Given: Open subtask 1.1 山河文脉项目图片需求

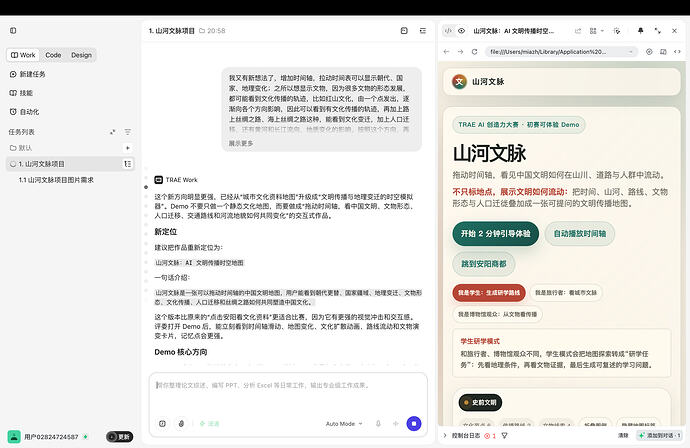Looking at the screenshot, I should [56, 180].
